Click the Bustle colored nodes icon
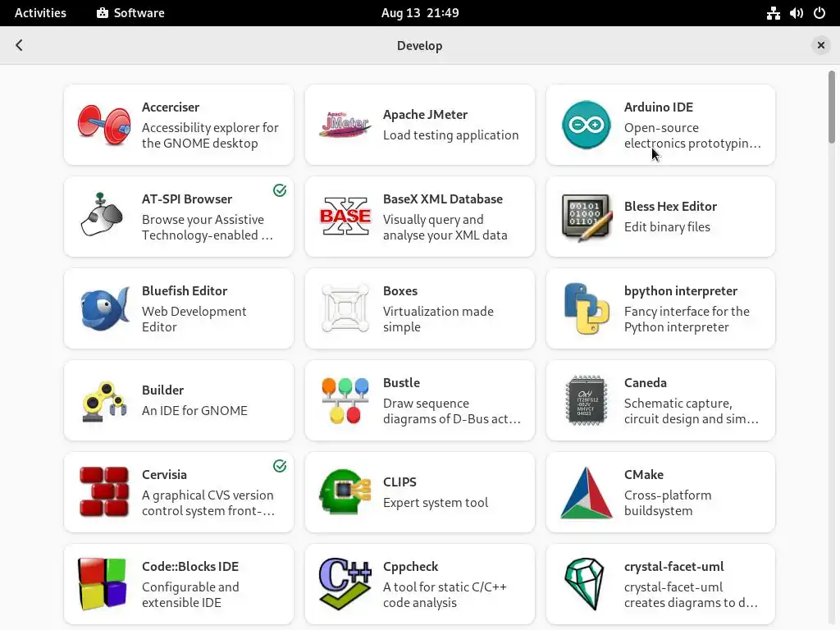840x630 pixels. (x=345, y=400)
